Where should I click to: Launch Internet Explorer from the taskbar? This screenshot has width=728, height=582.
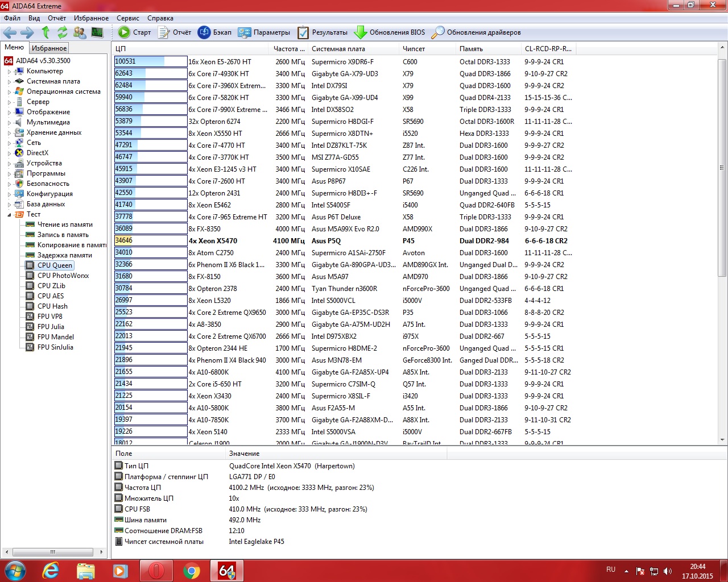point(51,571)
